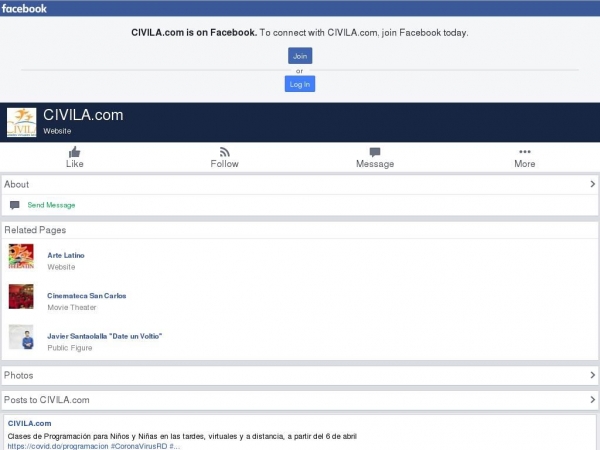Click the Send Message link
This screenshot has width=600, height=450.
tap(51, 205)
